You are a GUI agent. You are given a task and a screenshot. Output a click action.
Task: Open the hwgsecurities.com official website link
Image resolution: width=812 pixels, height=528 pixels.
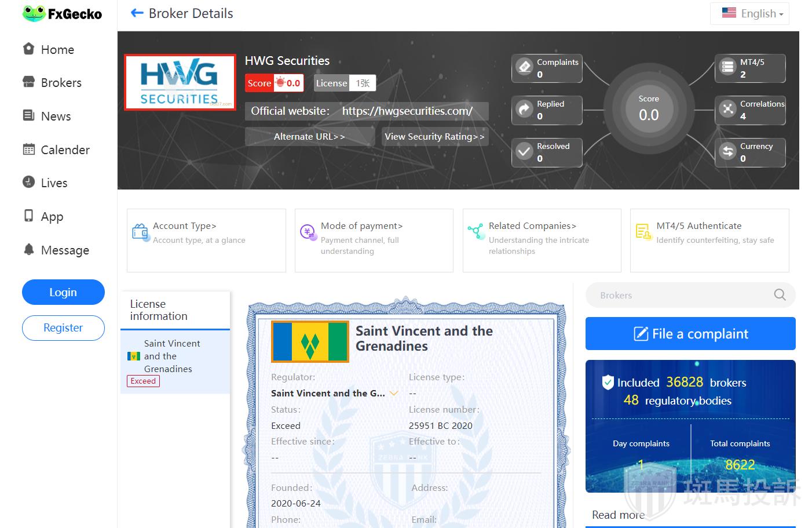pos(407,111)
